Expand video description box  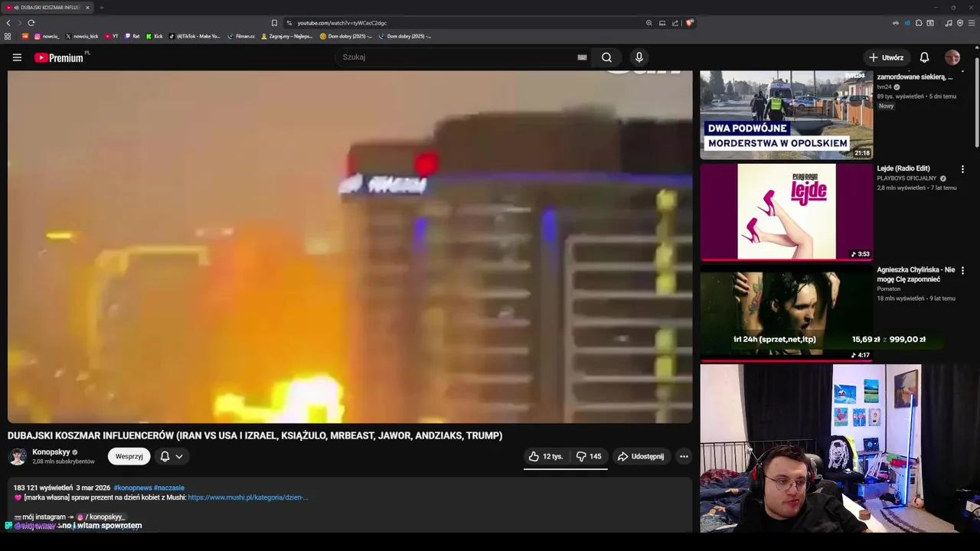click(x=350, y=504)
